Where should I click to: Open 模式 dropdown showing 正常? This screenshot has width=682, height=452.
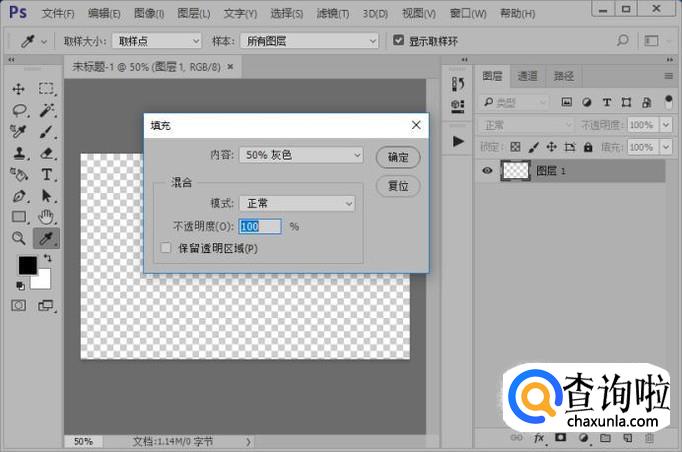click(x=297, y=203)
